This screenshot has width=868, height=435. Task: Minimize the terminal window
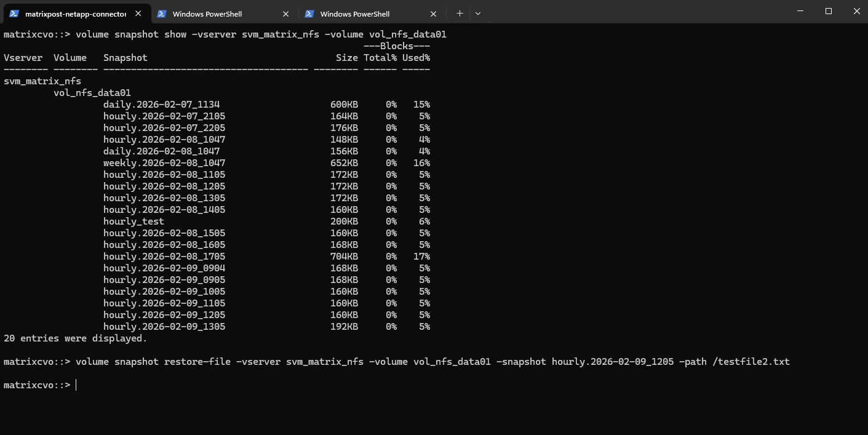point(800,11)
